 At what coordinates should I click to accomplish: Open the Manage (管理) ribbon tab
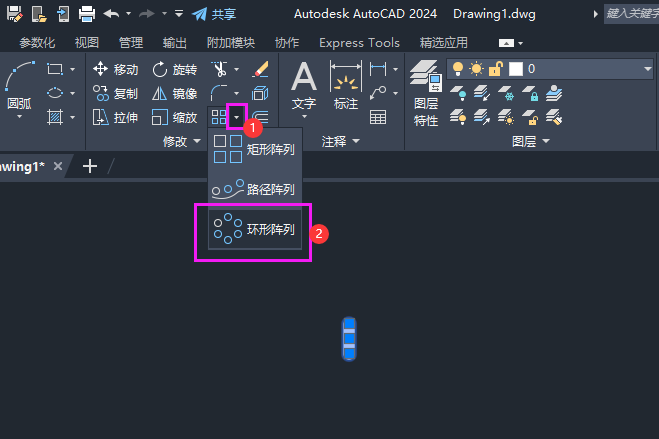[131, 43]
